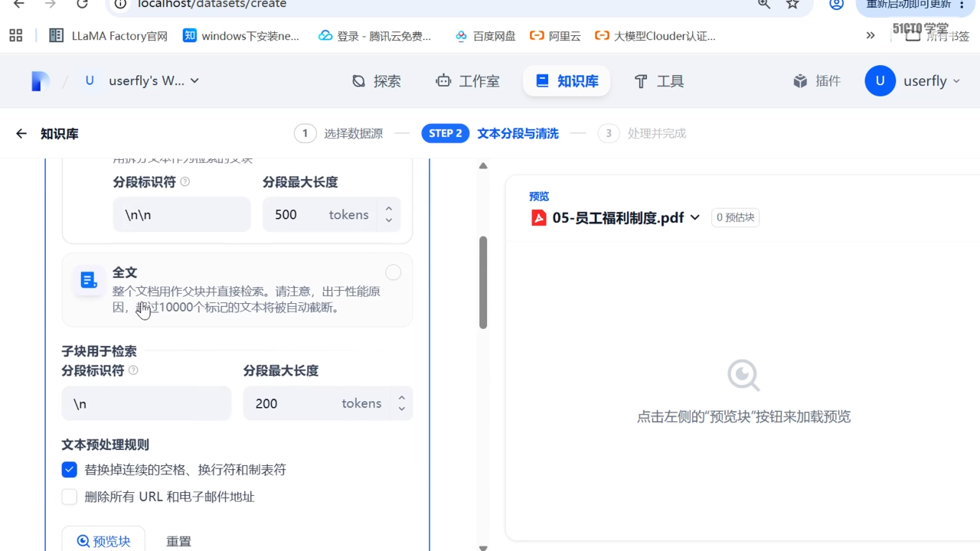The image size is (980, 551).
Task: Click the 预览块 button
Action: (x=103, y=540)
